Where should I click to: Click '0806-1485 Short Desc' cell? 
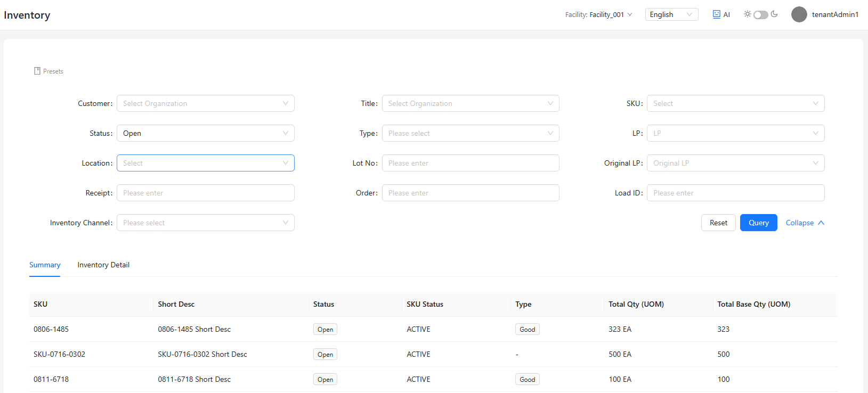coord(194,329)
